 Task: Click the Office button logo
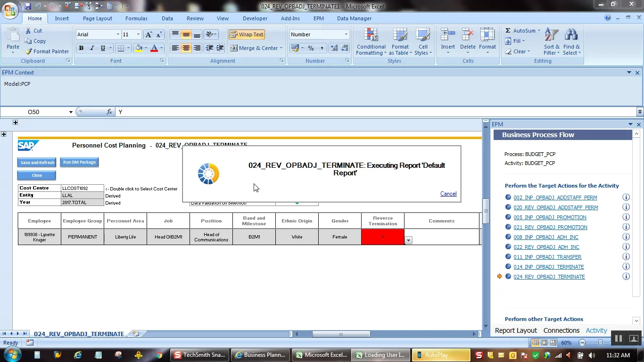pos(10,9)
